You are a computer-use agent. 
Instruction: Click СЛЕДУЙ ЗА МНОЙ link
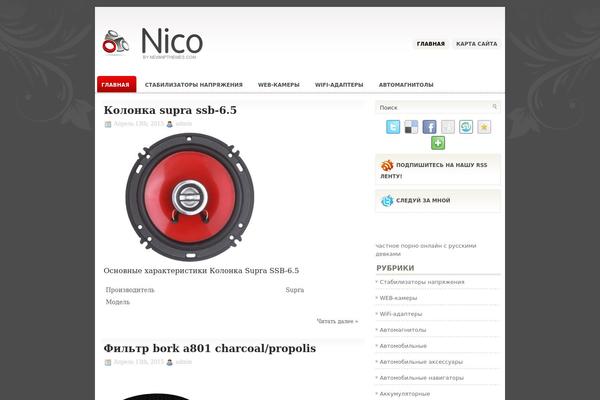pos(423,200)
